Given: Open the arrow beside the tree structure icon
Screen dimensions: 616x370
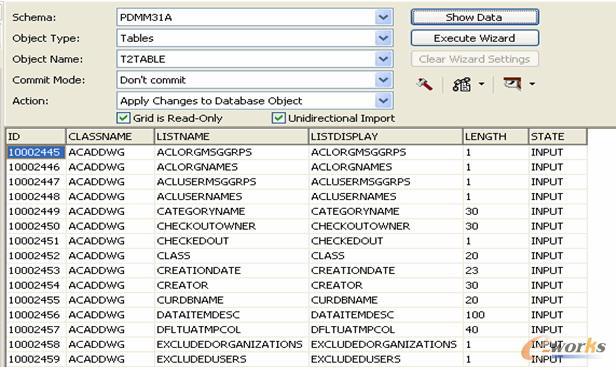Looking at the screenshot, I should [481, 84].
